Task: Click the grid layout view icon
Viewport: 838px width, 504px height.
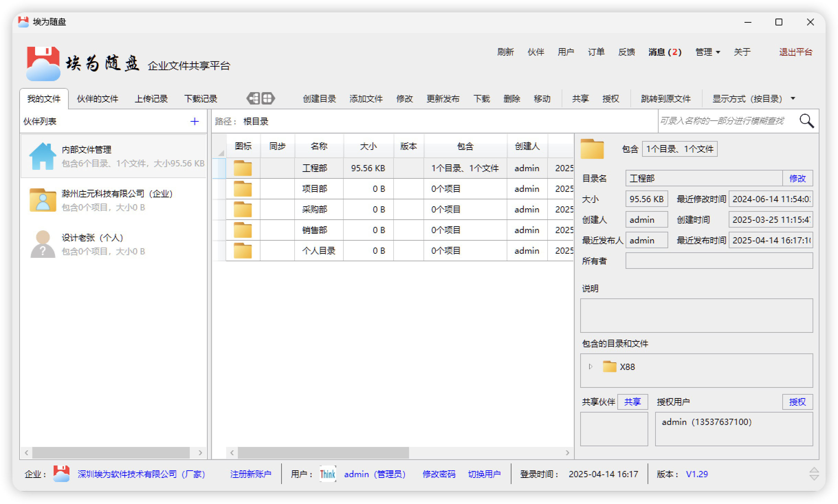Action: point(268,99)
